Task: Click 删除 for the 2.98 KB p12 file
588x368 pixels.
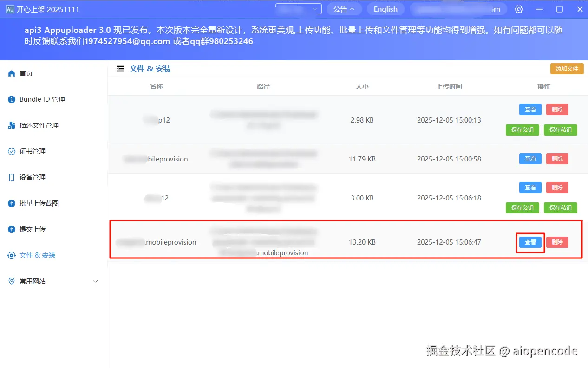Action: (x=557, y=110)
